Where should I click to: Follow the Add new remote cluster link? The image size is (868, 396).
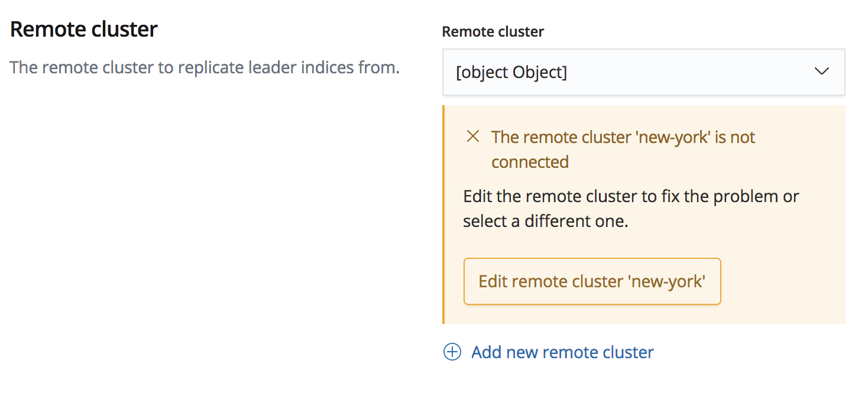coord(562,352)
